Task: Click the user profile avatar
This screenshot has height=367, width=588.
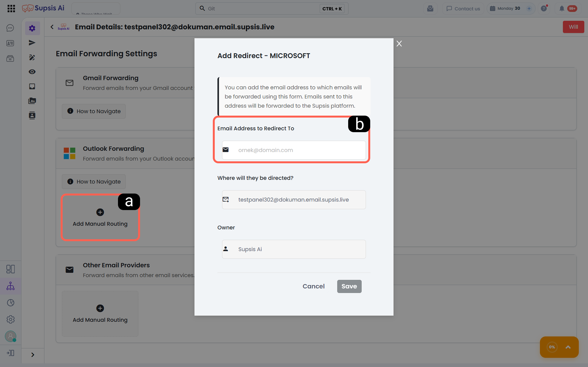Action: [10, 336]
